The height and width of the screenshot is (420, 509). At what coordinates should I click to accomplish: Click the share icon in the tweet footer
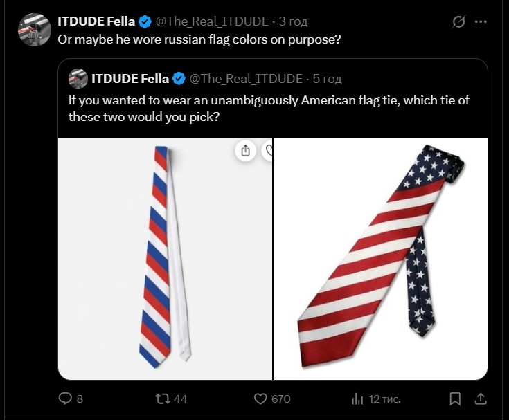(480, 399)
